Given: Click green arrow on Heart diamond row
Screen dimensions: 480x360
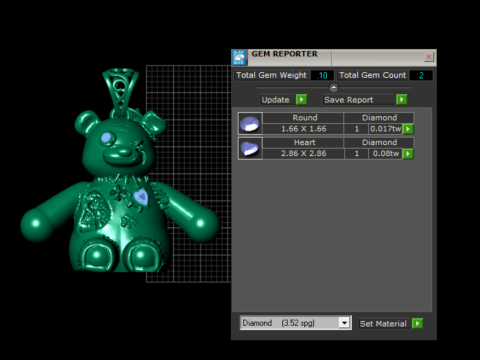Looking at the screenshot, I should pyautogui.click(x=408, y=154).
